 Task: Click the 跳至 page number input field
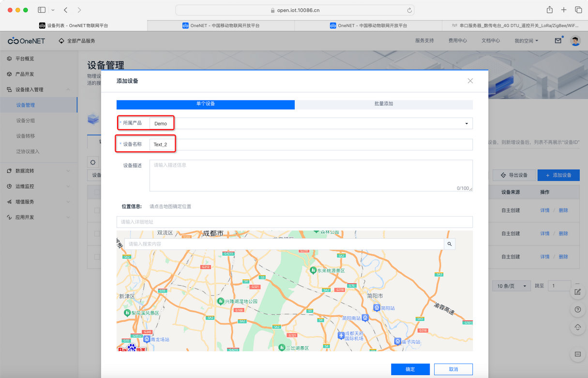(559, 286)
